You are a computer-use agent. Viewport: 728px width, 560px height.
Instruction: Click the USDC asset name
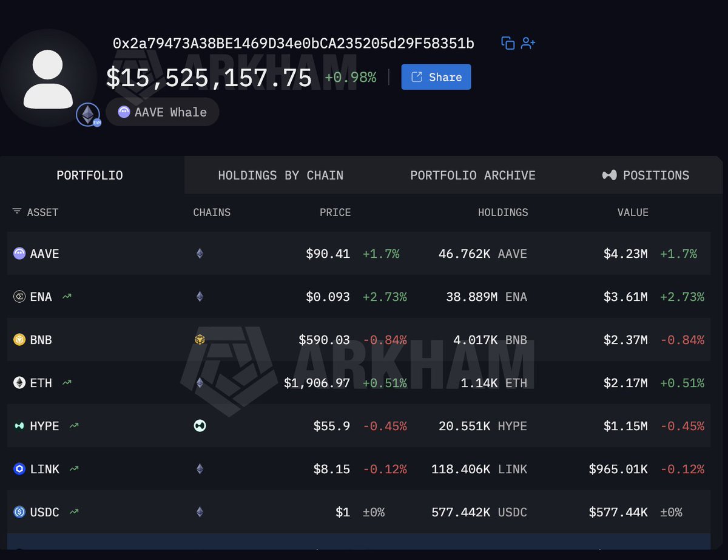[x=45, y=512]
